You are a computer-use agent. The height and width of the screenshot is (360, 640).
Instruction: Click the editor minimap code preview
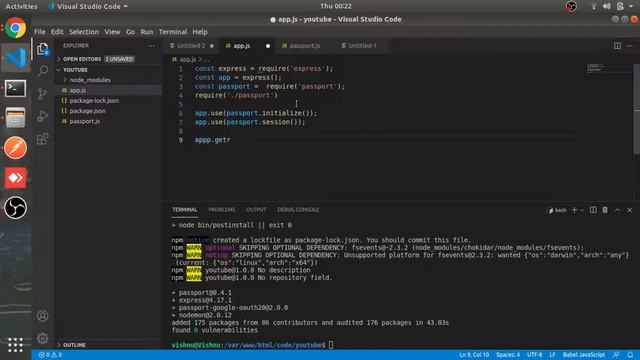click(597, 68)
